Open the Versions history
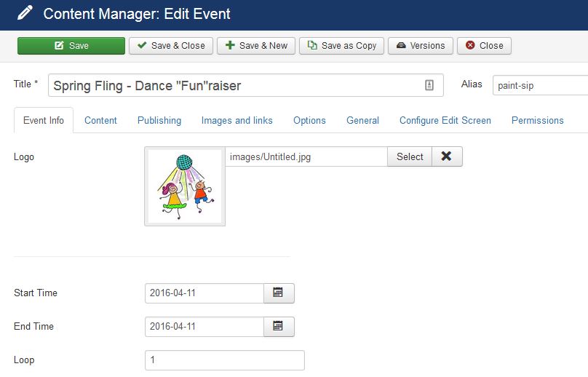 coord(421,45)
